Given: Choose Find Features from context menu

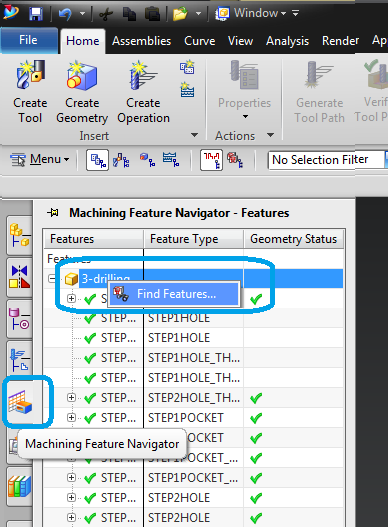Looking at the screenshot, I should [174, 294].
